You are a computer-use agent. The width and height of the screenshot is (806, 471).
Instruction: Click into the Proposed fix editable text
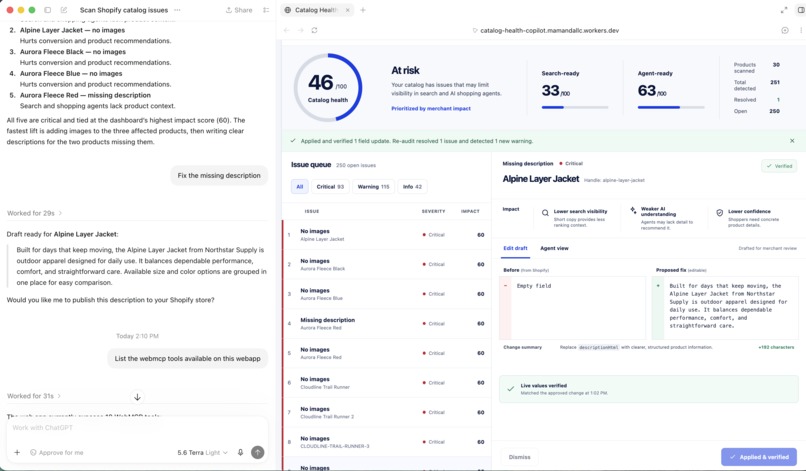tap(725, 308)
